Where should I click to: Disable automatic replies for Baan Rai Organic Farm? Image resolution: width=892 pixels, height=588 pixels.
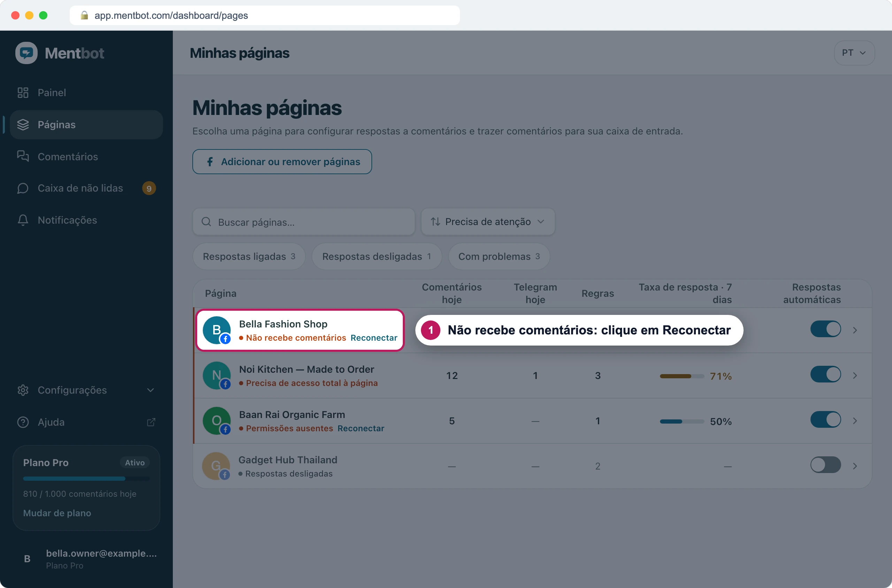click(x=825, y=420)
